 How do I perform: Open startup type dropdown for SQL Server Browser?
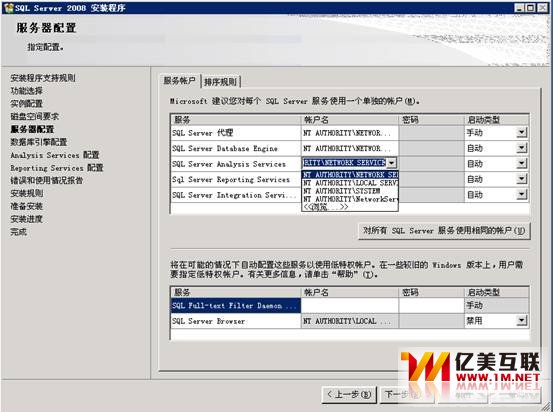point(522,321)
